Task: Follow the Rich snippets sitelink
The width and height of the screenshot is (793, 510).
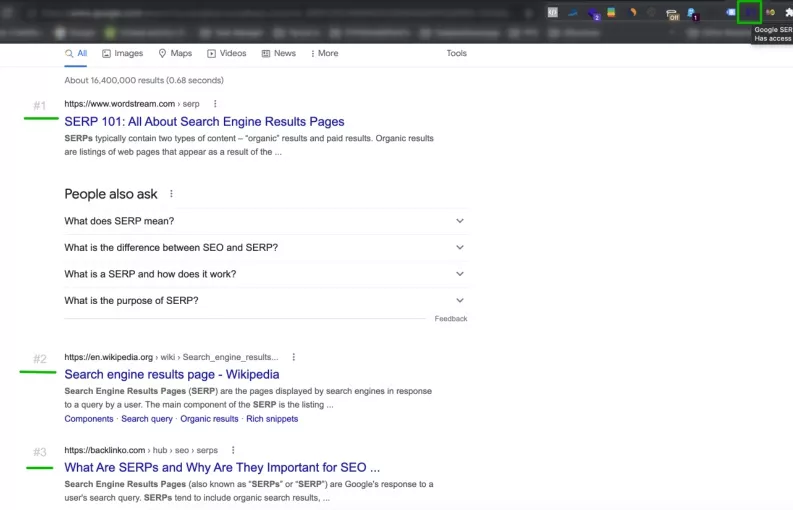Action: [272, 419]
